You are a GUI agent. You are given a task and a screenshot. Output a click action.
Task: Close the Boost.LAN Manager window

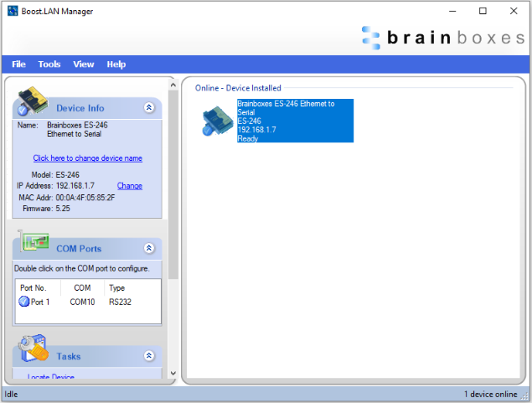click(x=514, y=11)
